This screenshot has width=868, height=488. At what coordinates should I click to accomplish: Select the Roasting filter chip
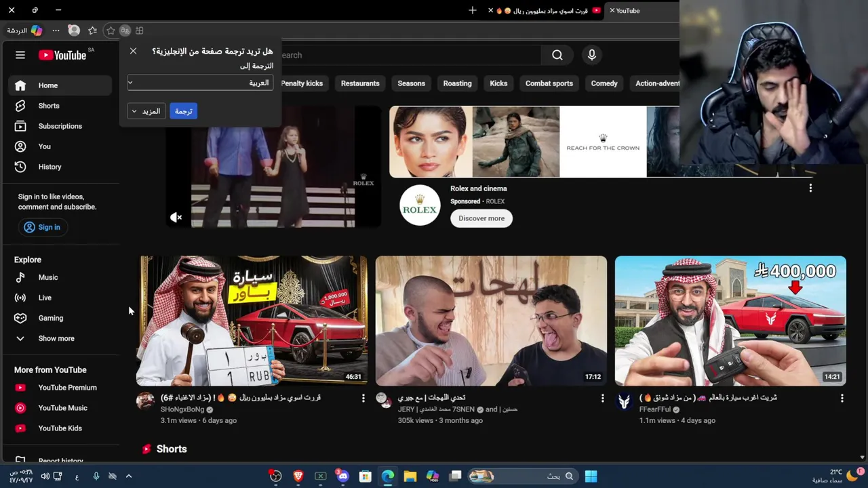457,83
